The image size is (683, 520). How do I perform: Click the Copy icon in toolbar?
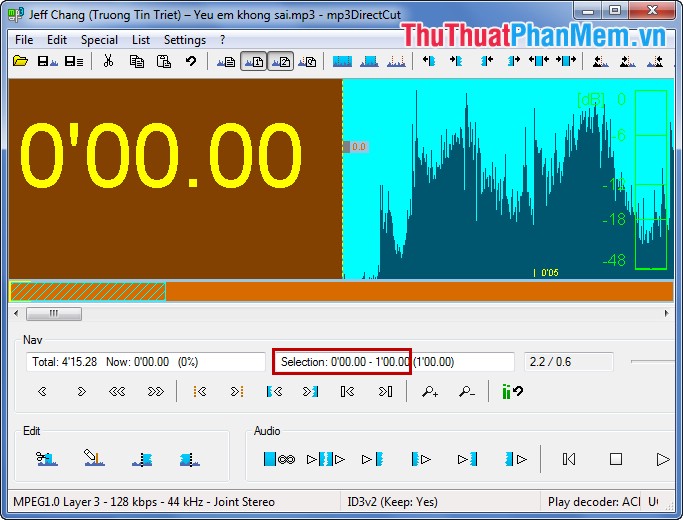136,61
